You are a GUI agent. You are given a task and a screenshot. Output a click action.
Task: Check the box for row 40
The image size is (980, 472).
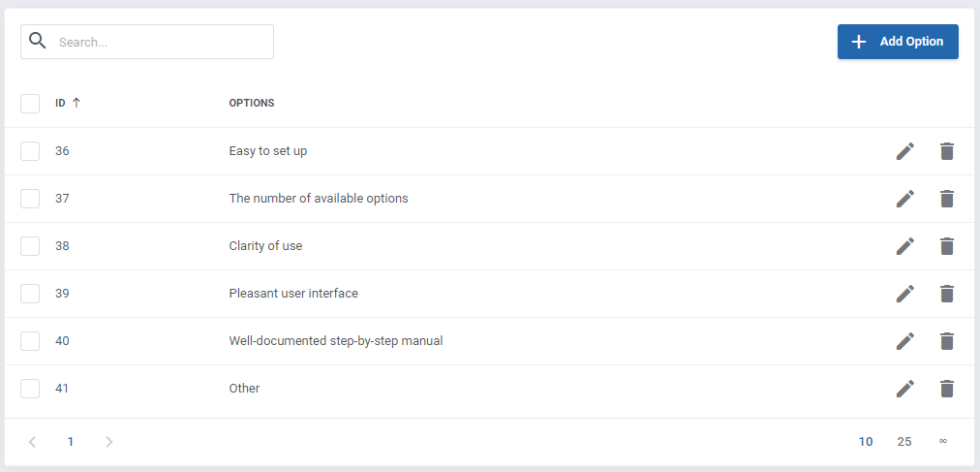click(x=30, y=341)
